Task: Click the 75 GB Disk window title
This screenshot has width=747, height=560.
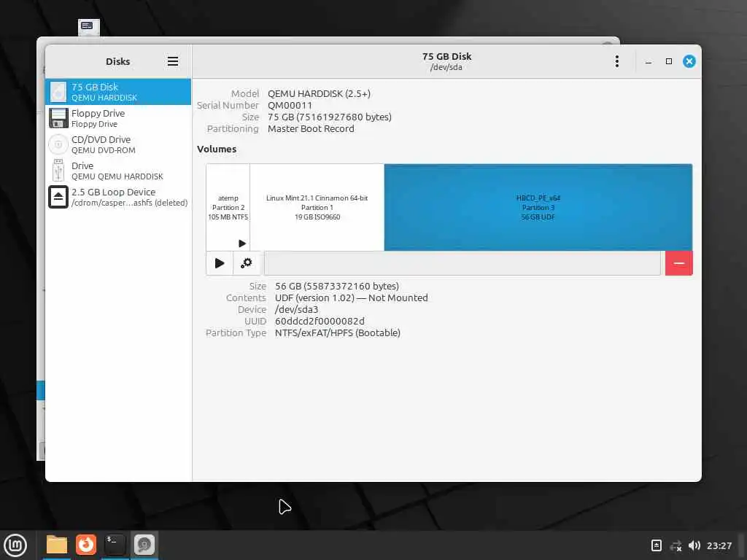Action: click(x=446, y=56)
